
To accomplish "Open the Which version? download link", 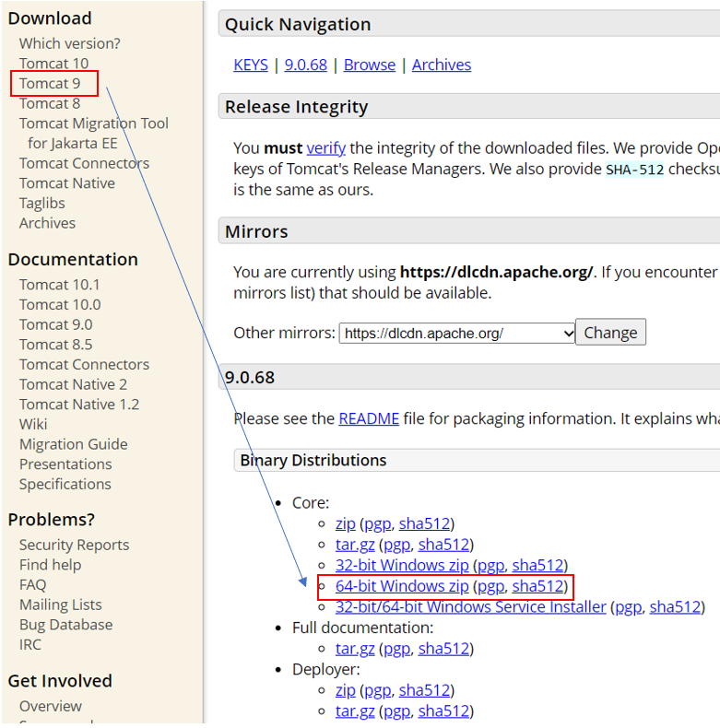I will pos(70,43).
